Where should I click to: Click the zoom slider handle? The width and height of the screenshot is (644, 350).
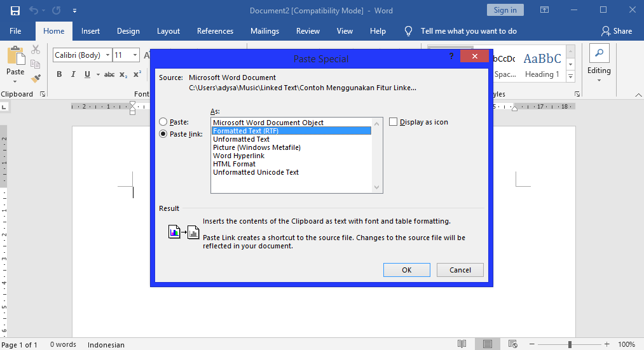click(570, 344)
